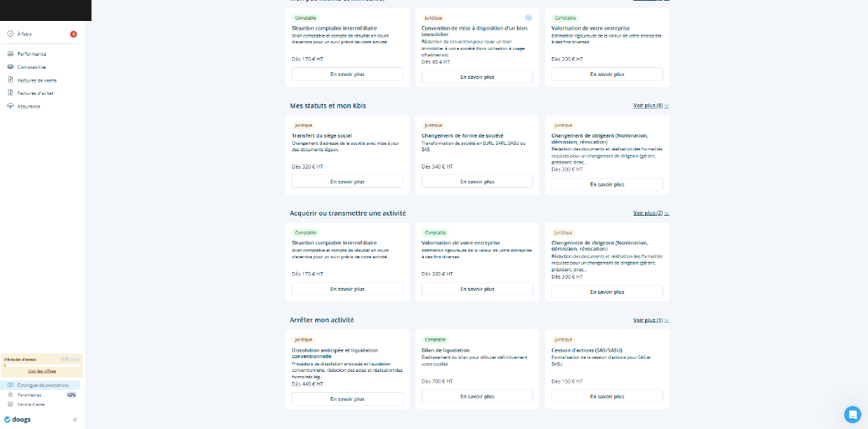Viewport: 868px width, 429px height.
Task: Click En savoir plus for Transfert du siège social
Action: (x=347, y=182)
